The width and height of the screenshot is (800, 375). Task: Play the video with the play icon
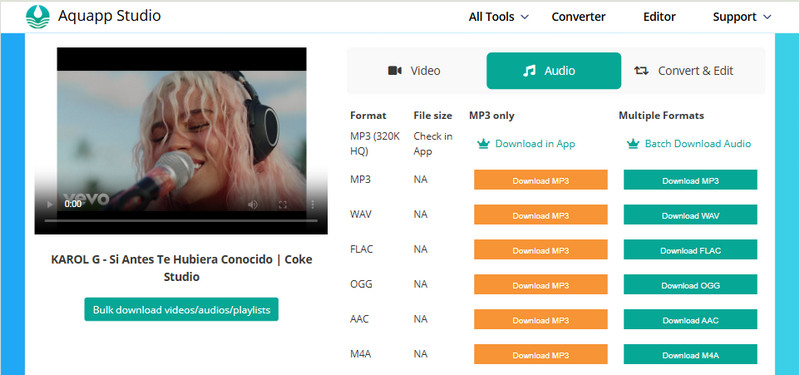pos(49,205)
